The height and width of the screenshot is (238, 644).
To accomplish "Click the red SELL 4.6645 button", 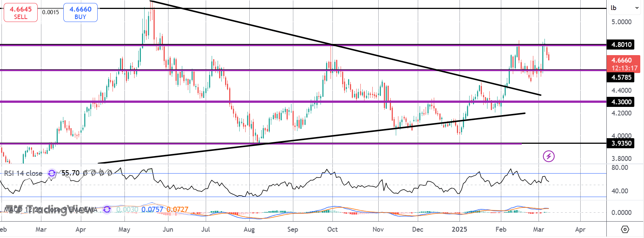I will point(20,13).
